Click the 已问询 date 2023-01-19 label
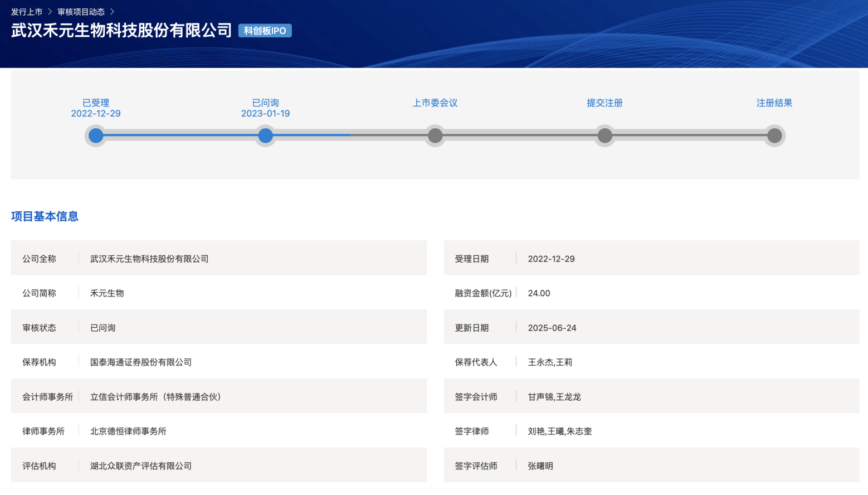The image size is (868, 495). pos(265,114)
